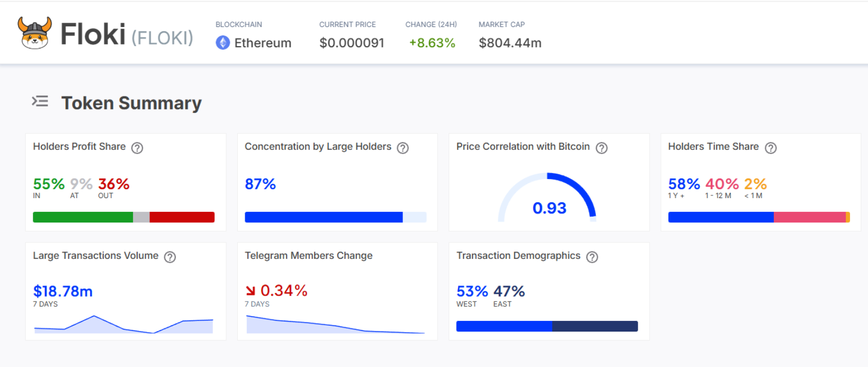Click the 36% OUT value
Screen dimensions: 868x367
pyautogui.click(x=114, y=184)
